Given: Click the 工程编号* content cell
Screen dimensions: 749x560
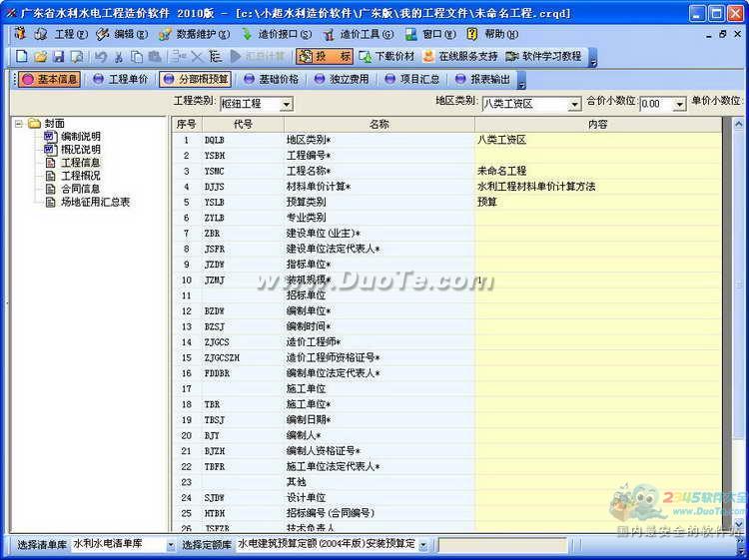Looking at the screenshot, I should 598,156.
